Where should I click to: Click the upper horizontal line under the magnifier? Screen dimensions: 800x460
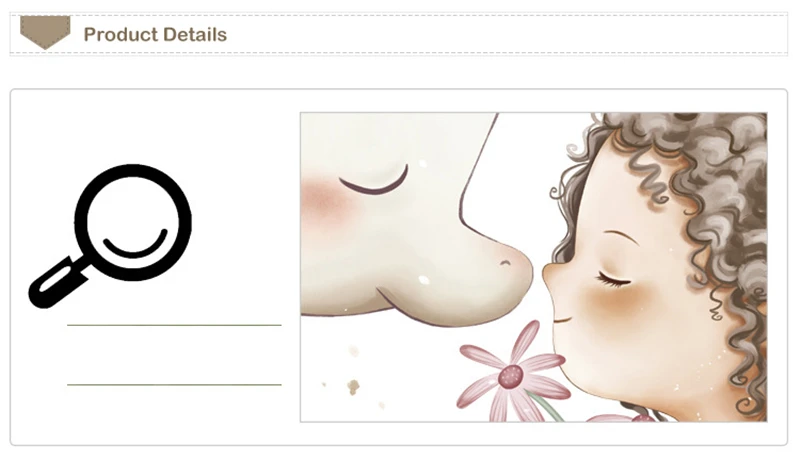[174, 325]
